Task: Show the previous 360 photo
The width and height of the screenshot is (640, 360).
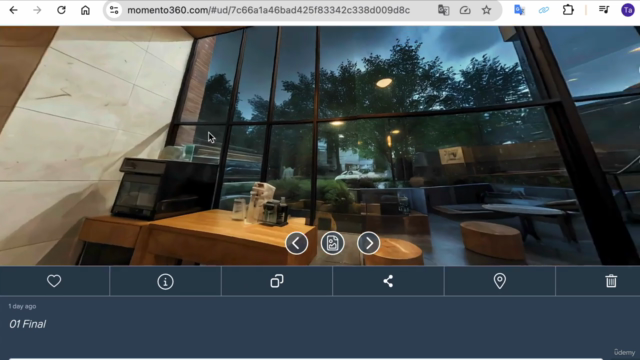Action: (297, 243)
